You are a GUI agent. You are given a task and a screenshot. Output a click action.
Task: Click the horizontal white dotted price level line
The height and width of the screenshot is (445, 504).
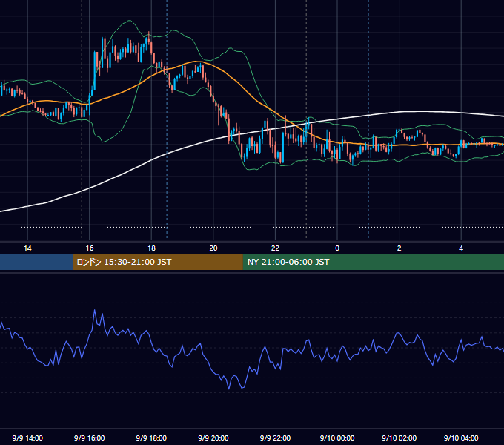pyautogui.click(x=252, y=228)
